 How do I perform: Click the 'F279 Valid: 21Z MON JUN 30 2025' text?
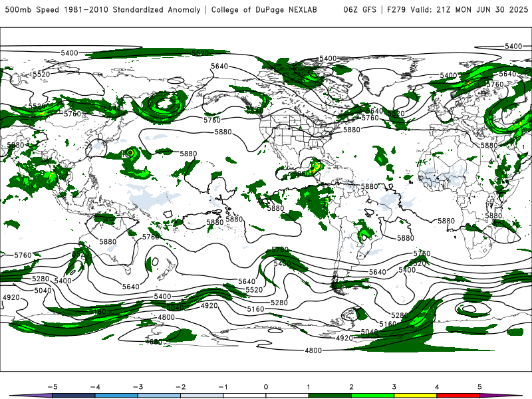[458, 9]
